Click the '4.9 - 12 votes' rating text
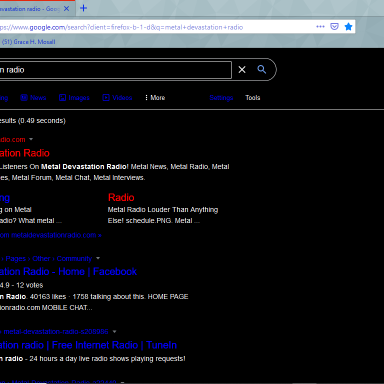 point(22,285)
